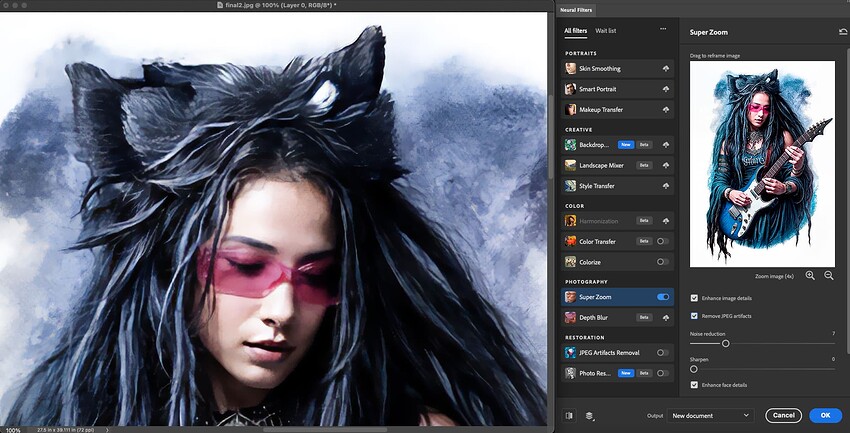The height and width of the screenshot is (433, 850).
Task: Turn off the Super Zoom toggle
Action: click(662, 298)
